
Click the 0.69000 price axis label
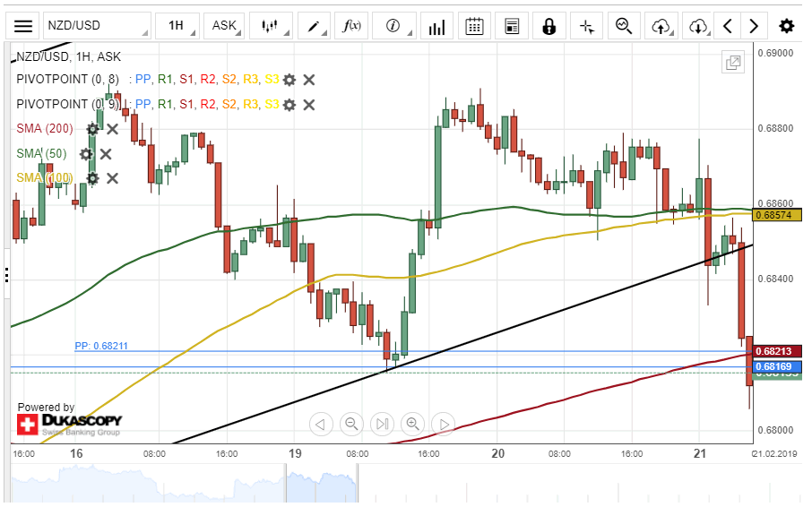pos(775,53)
